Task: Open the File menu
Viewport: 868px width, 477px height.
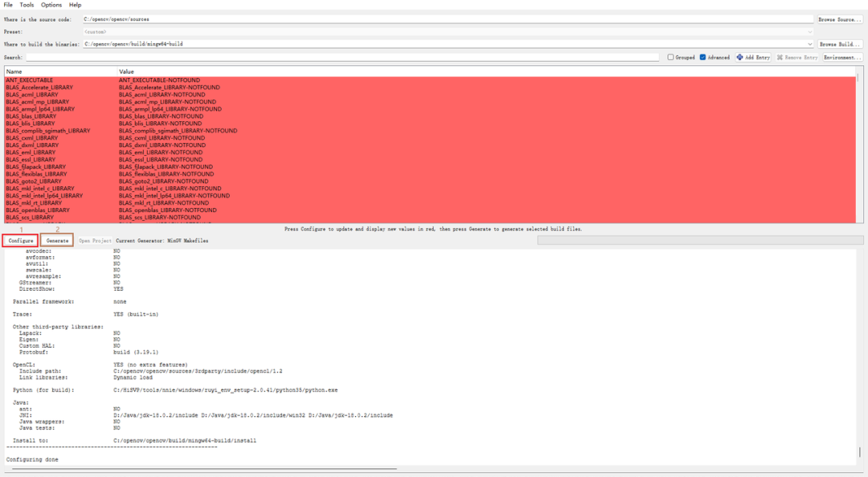Action: pyautogui.click(x=7, y=4)
